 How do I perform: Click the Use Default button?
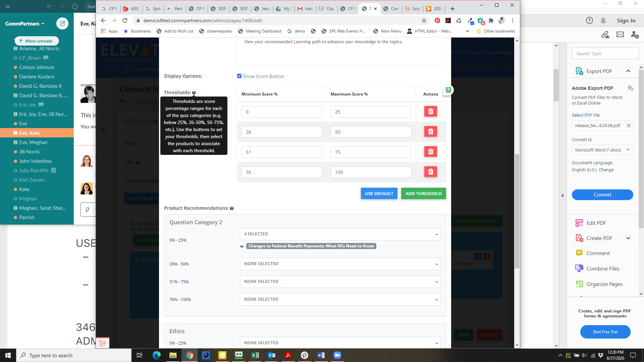click(379, 193)
